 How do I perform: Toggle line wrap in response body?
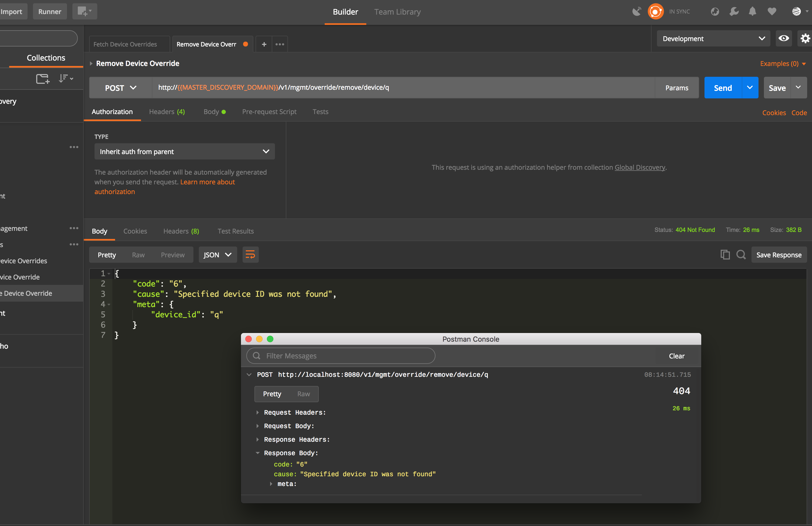click(x=250, y=255)
